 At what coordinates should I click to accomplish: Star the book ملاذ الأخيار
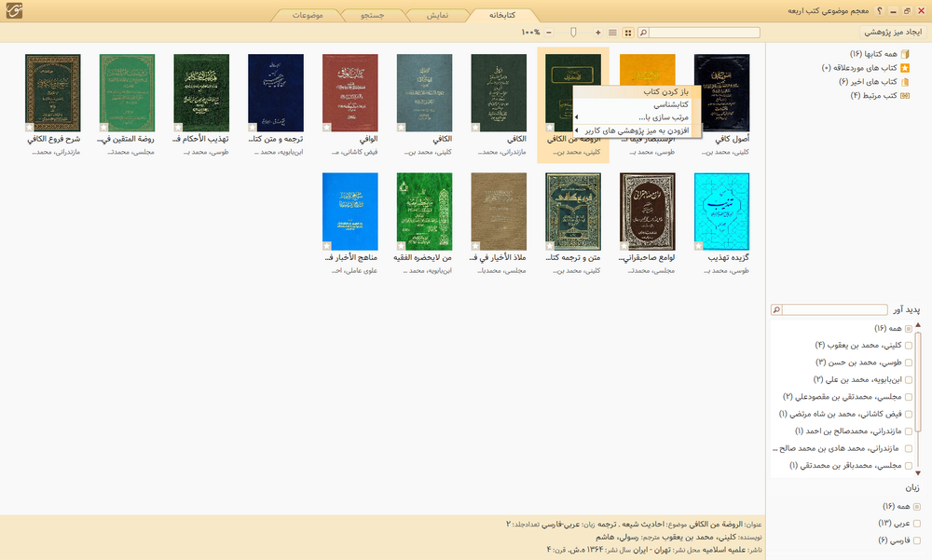(x=475, y=246)
